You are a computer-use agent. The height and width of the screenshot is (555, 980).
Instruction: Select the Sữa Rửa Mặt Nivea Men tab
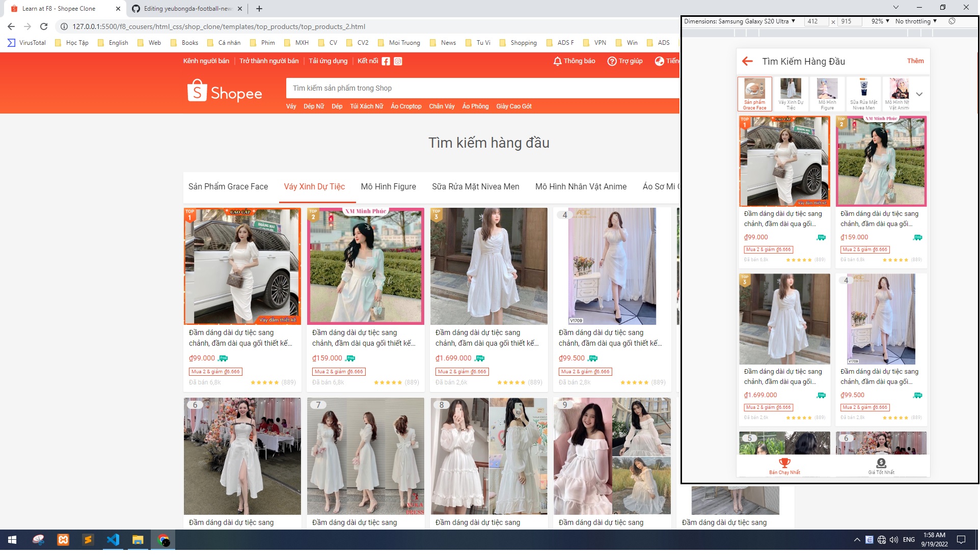475,186
